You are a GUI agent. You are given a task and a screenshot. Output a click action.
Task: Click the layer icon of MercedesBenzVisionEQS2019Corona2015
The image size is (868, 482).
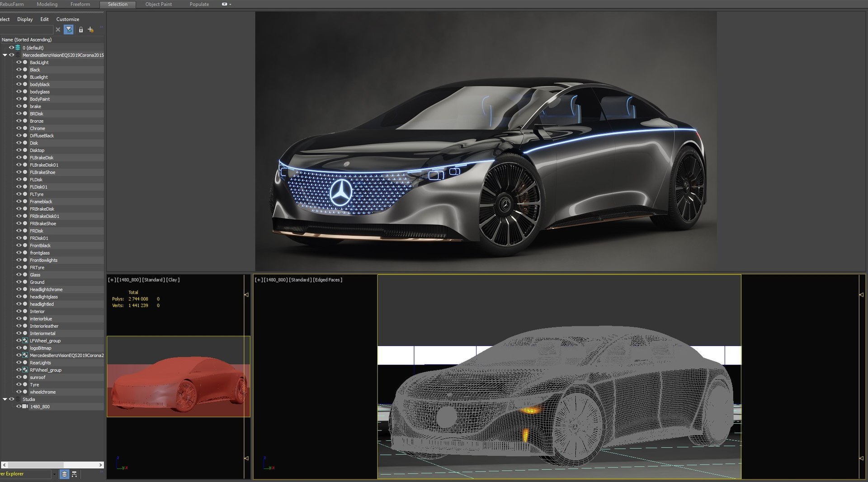(x=18, y=55)
